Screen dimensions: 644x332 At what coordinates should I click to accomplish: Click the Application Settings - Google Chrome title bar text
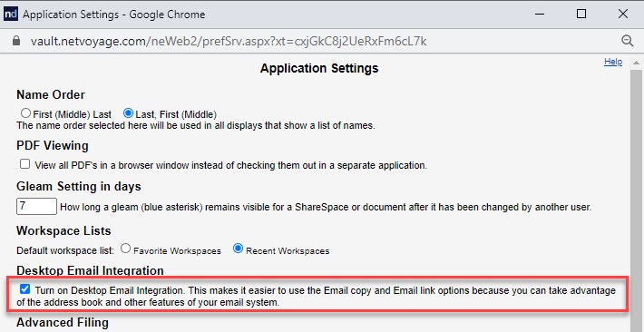113,15
